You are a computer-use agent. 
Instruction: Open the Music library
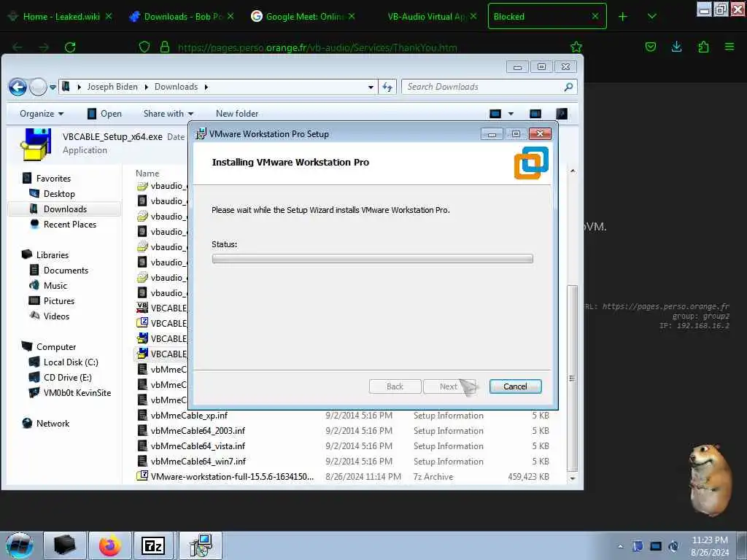click(55, 285)
